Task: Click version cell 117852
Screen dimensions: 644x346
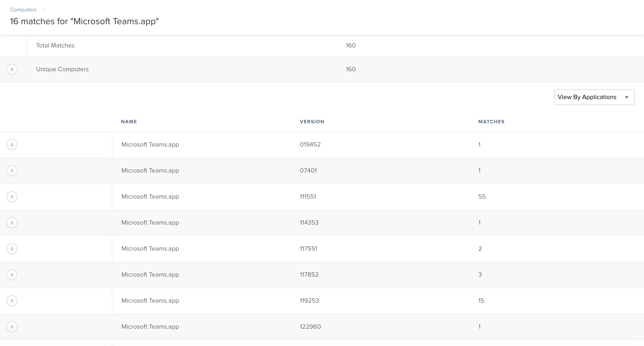Action: 309,275
